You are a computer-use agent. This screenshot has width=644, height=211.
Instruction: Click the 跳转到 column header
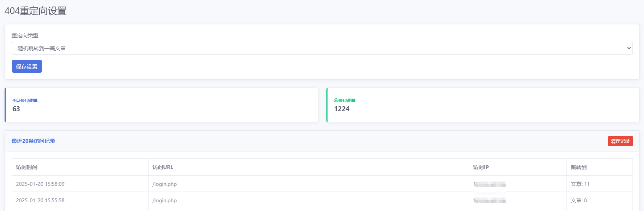(x=579, y=167)
